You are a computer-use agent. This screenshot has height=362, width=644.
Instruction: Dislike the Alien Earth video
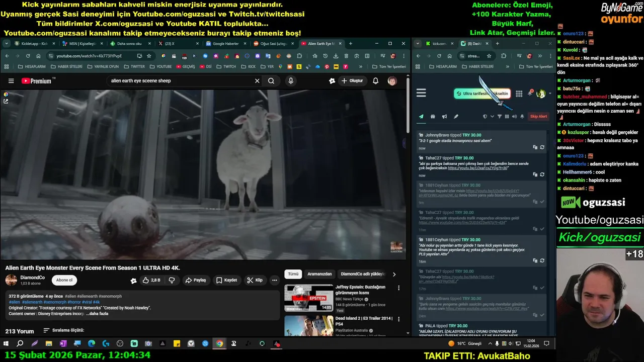pos(172,280)
